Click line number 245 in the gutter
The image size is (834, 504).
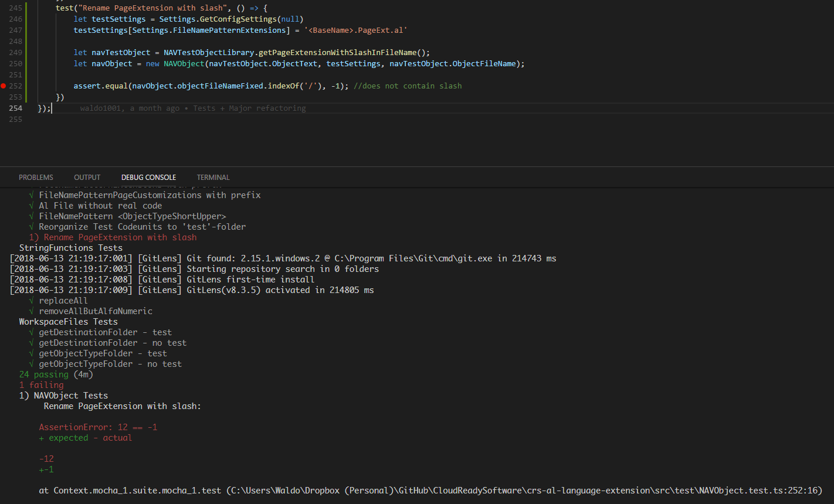point(15,8)
